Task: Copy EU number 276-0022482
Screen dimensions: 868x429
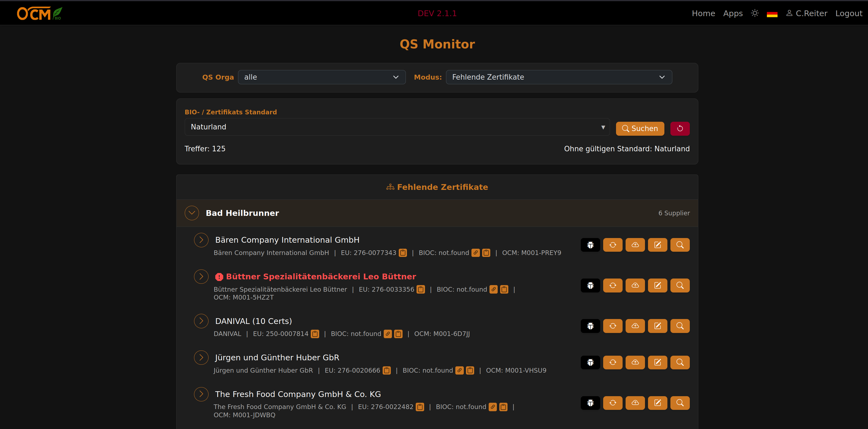Action: (x=420, y=407)
